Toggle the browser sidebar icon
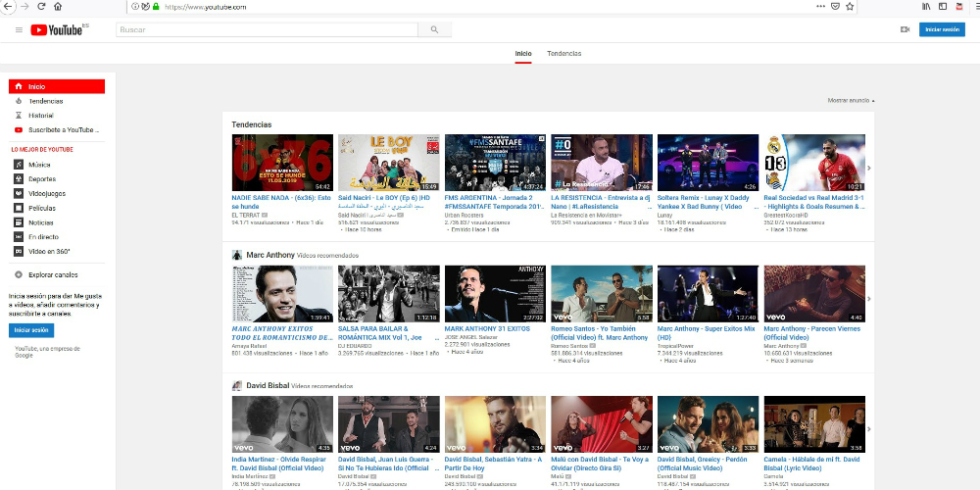The width and height of the screenshot is (980, 490). click(x=943, y=6)
